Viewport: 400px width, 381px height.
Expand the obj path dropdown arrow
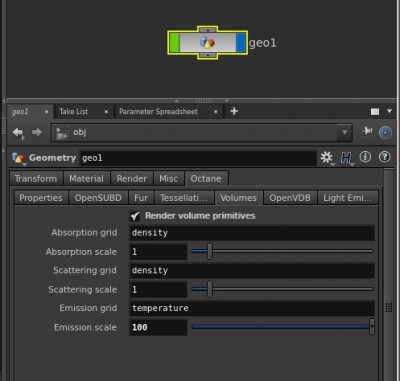[x=344, y=133]
